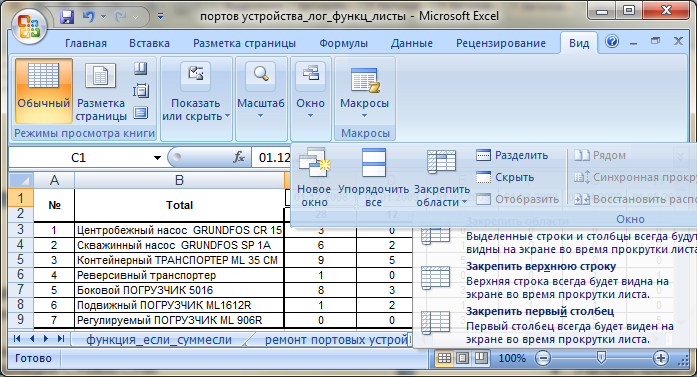Image resolution: width=697 pixels, height=377 pixels.
Task: Zoom in with plus button
Action: click(x=661, y=358)
